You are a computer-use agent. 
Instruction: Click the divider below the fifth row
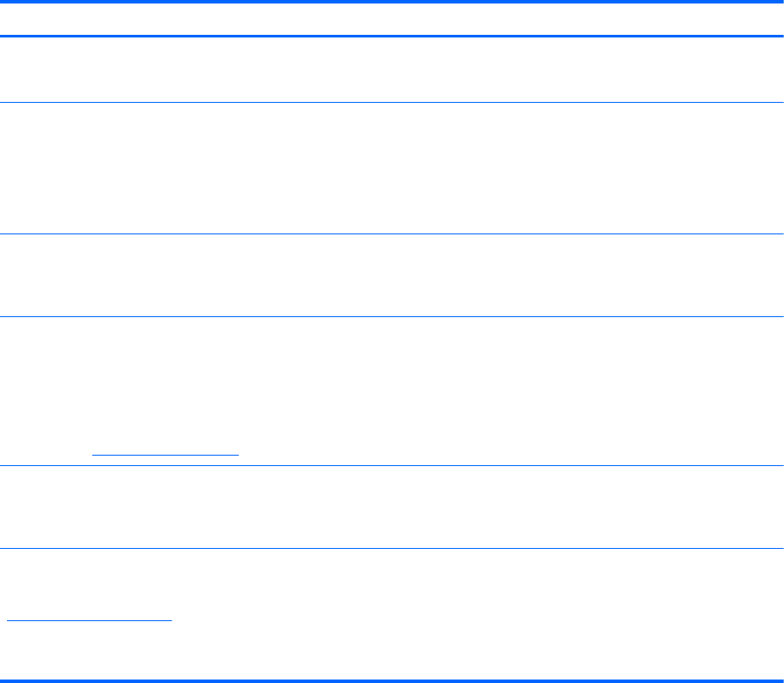[392, 548]
